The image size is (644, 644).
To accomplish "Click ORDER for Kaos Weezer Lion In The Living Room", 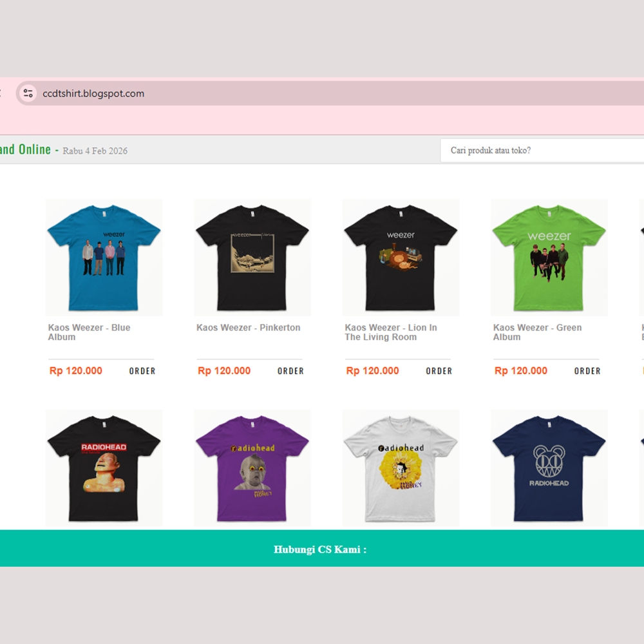I will (439, 371).
